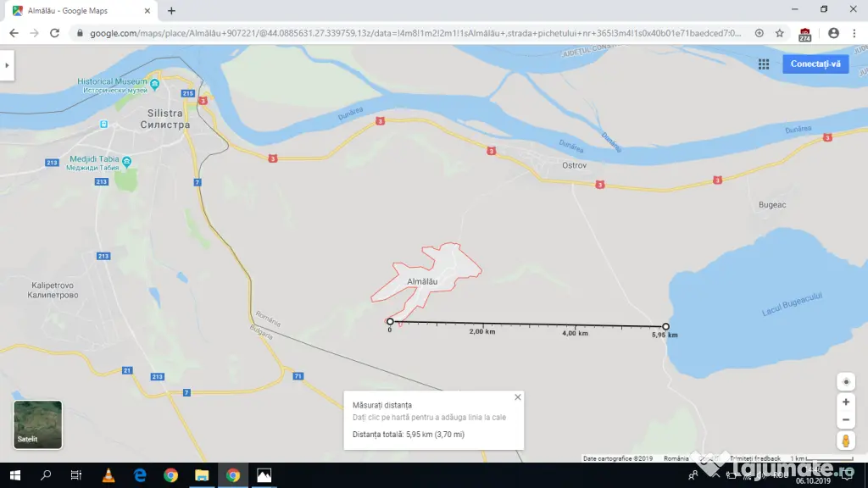The width and height of the screenshot is (868, 488).
Task: Zoom out with the minus button
Action: [845, 420]
